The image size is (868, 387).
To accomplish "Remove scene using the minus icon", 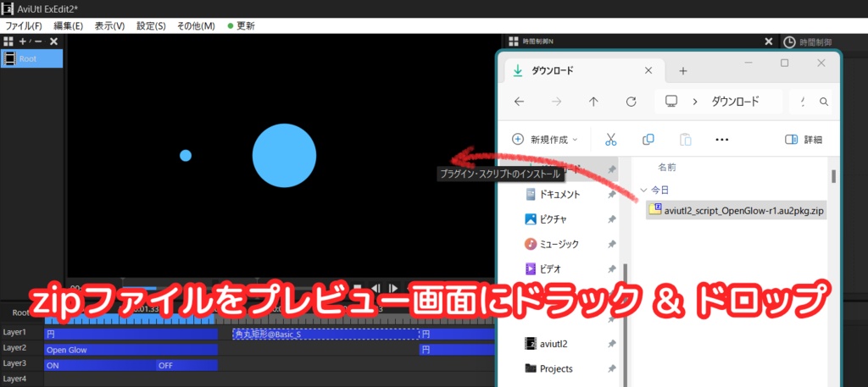I will coord(38,41).
